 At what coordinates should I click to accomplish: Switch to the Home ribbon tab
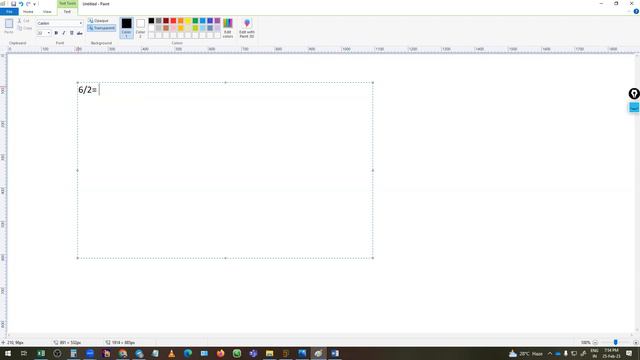[x=28, y=11]
